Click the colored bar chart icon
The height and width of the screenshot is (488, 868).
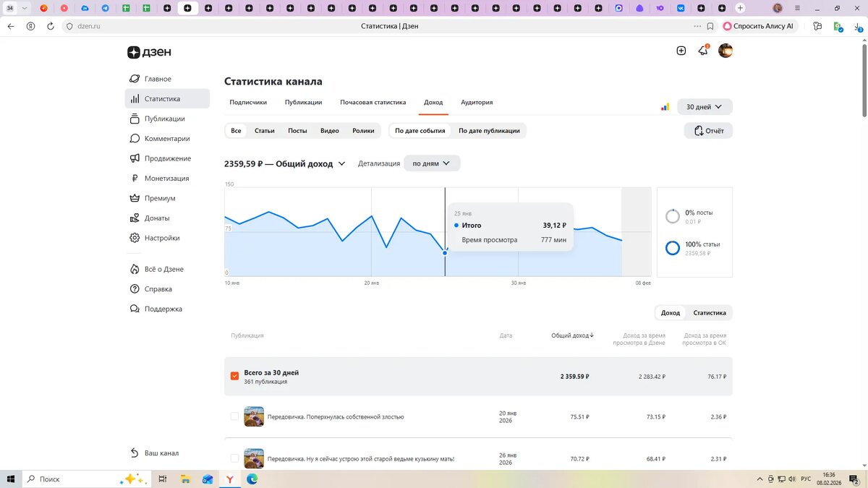coord(665,107)
